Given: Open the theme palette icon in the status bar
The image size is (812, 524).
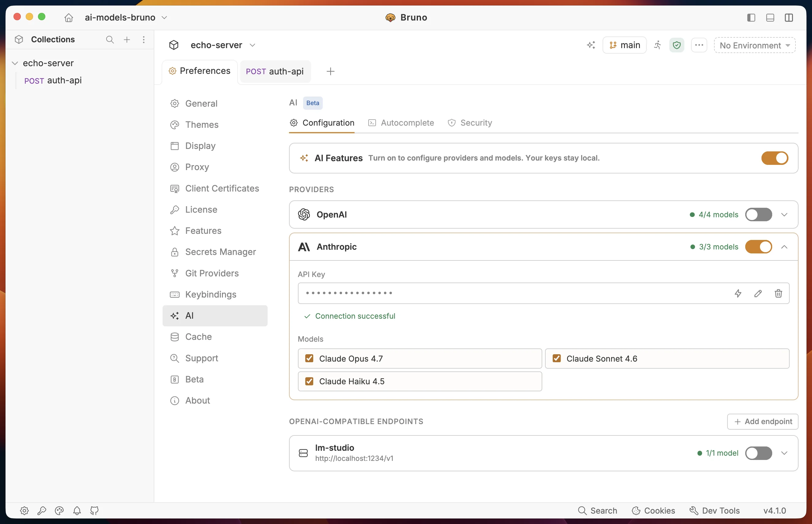Looking at the screenshot, I should (x=59, y=511).
